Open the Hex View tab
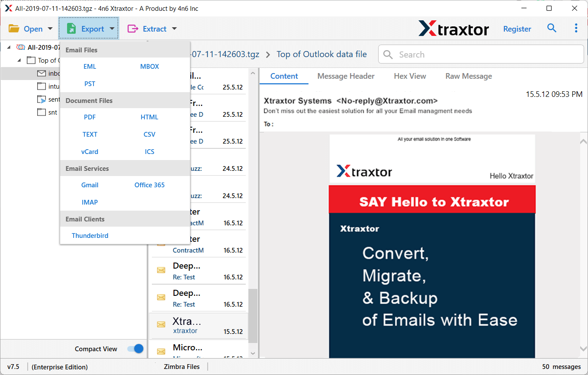588x375 pixels. tap(410, 76)
